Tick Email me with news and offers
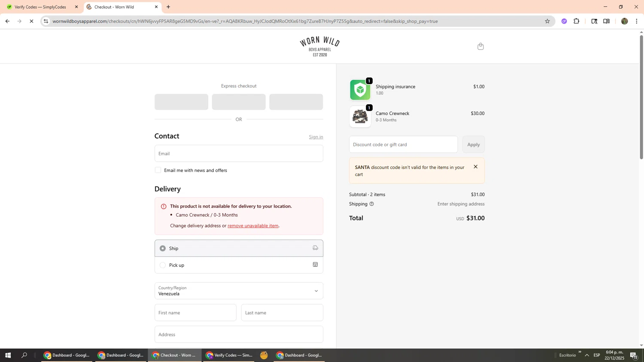Screen dimensions: 644x362 click(158, 170)
